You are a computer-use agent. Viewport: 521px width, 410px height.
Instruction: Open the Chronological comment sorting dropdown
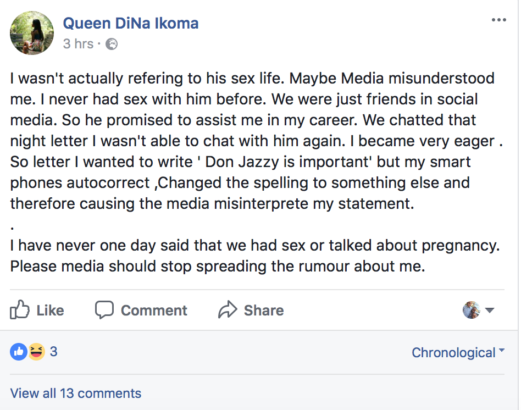pos(458,352)
